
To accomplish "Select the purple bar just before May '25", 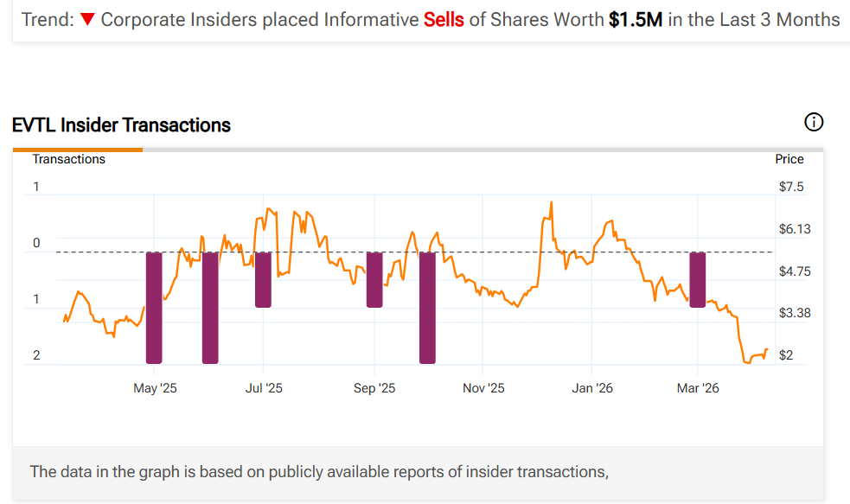I will (154, 307).
